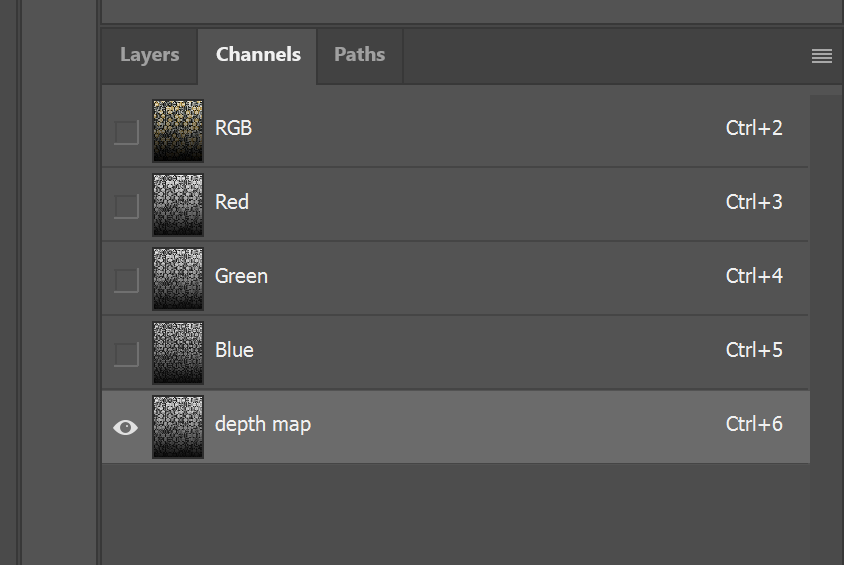Image resolution: width=844 pixels, height=565 pixels.
Task: Click the Blue channel thumbnail
Action: point(178,352)
